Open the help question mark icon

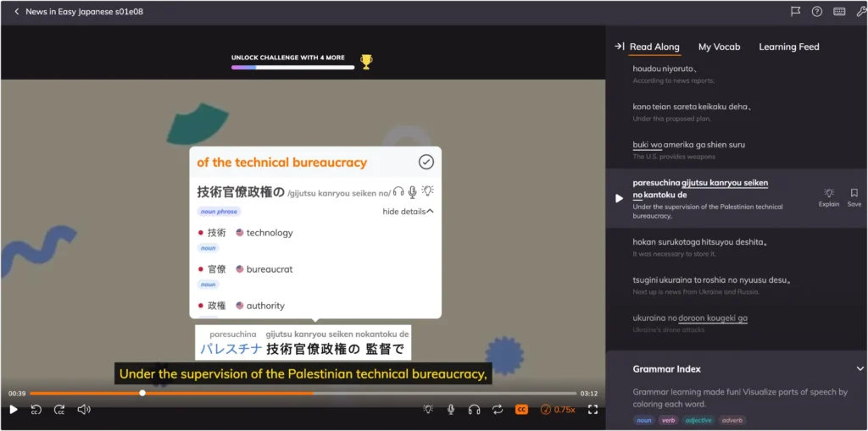pos(817,11)
